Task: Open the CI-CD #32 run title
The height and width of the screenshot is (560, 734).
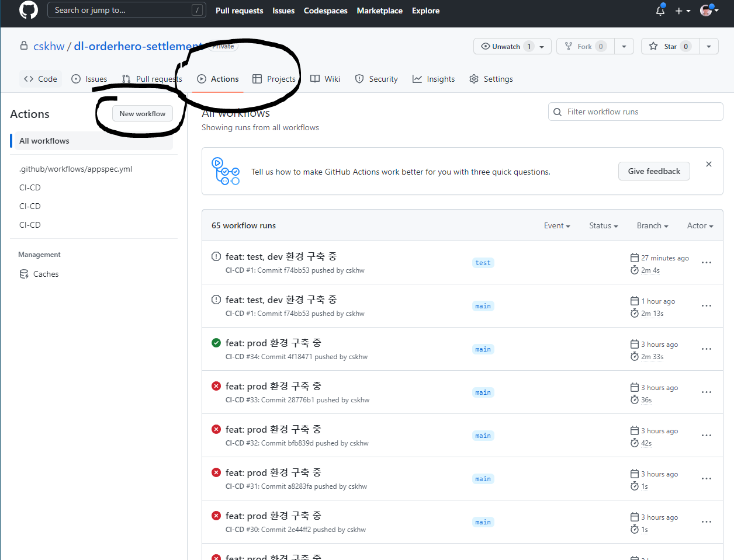Action: (x=273, y=429)
